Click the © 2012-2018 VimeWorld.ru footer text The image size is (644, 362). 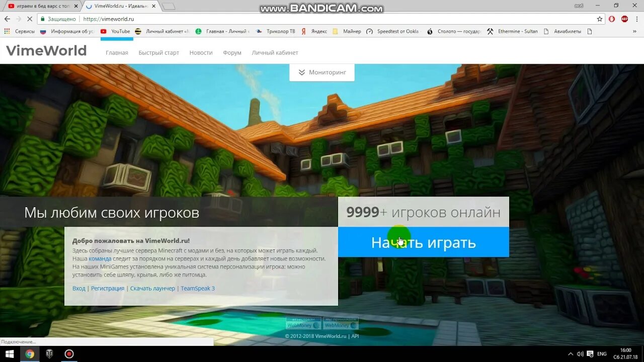coord(315,336)
